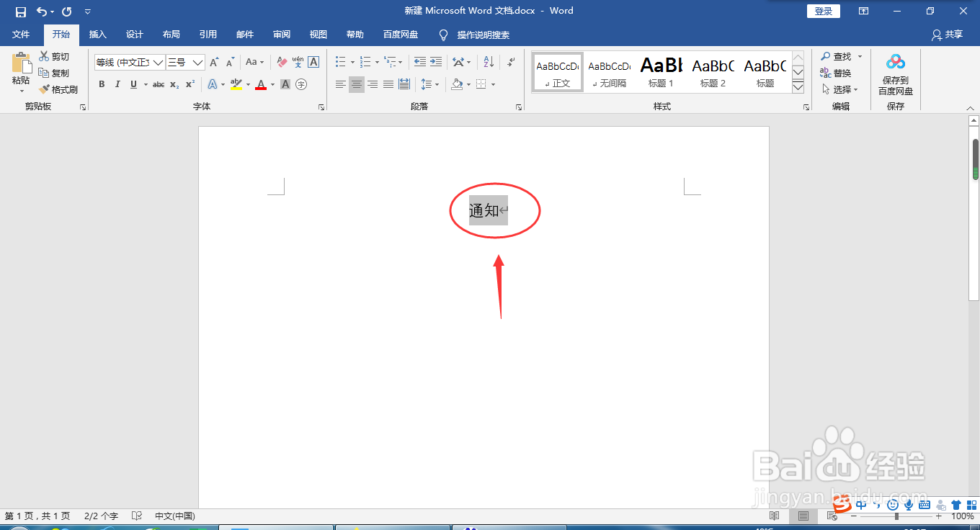
Task: Open the ribbon display options icon
Action: 863,11
